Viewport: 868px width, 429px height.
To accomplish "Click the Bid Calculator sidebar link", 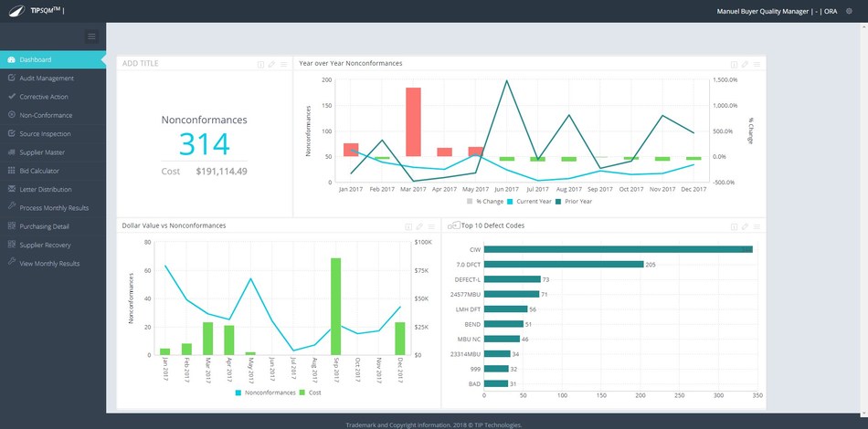I will coord(39,171).
